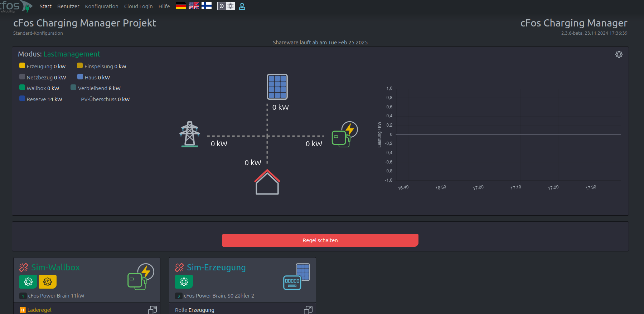Click the cFos Charging Manager Projekt heading
Screen dimensions: 644x314
[x=85, y=23]
